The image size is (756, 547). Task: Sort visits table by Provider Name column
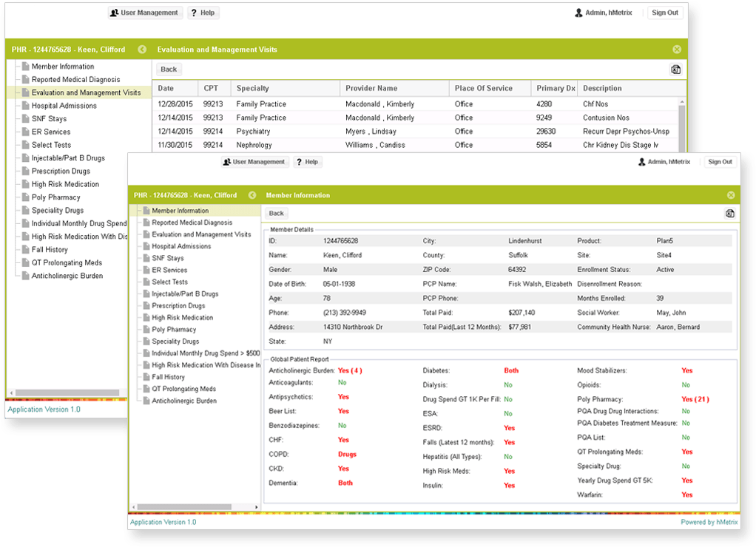coord(371,89)
